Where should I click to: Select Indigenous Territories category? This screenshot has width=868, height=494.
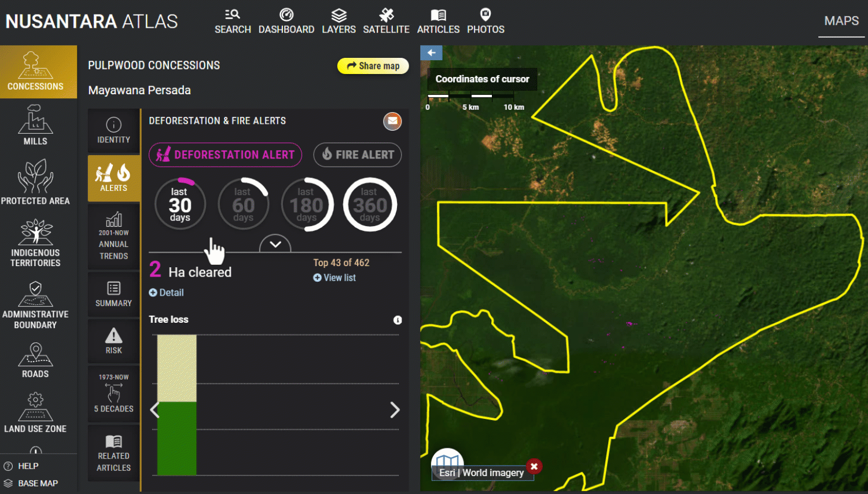[x=35, y=243]
